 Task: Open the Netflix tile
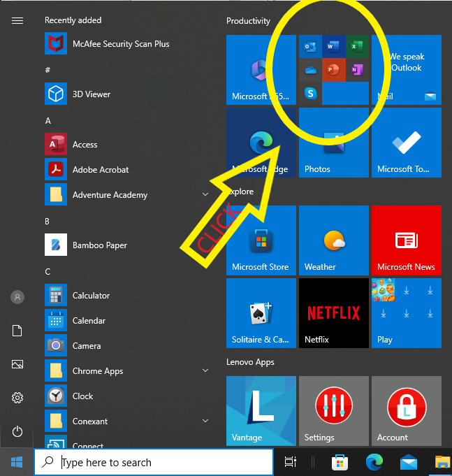click(334, 313)
